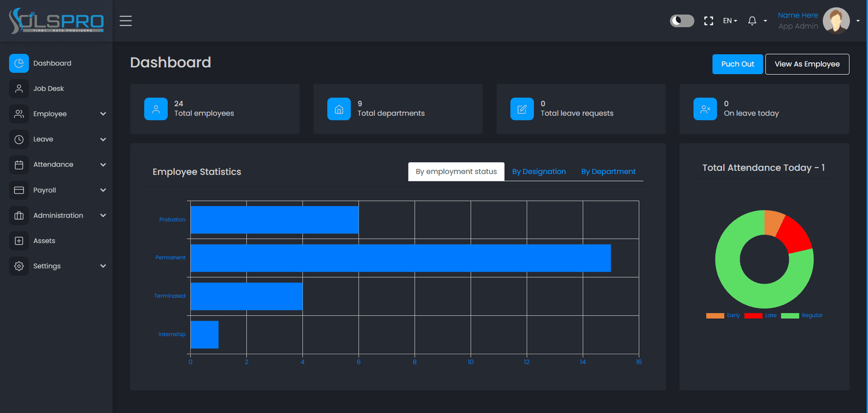Screen dimensions: 868x413
Task: Click the Total leave requests edit icon
Action: pyautogui.click(x=522, y=109)
